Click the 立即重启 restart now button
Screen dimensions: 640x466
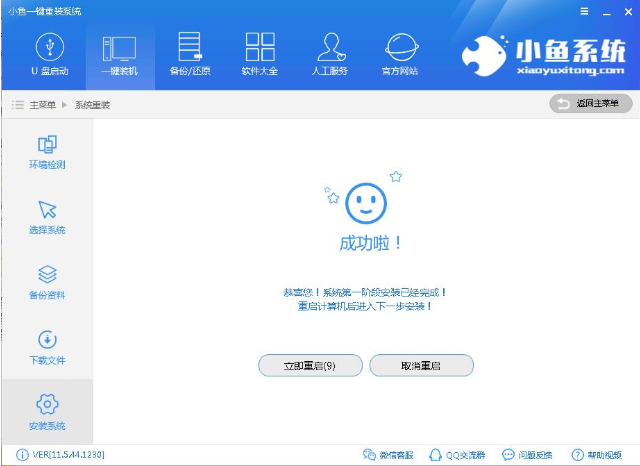pyautogui.click(x=310, y=366)
